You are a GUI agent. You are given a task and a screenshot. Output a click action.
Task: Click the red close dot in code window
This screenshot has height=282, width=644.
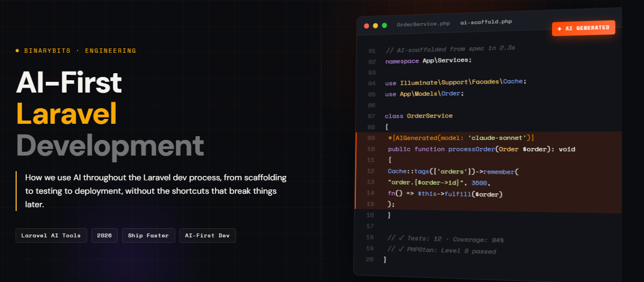(367, 26)
